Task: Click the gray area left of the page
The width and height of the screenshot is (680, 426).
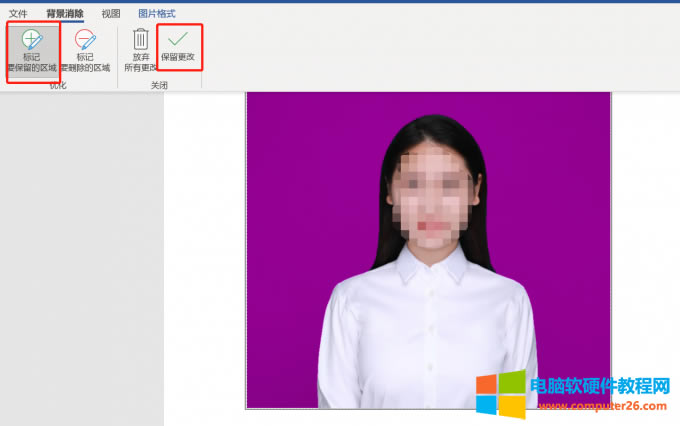Action: click(80, 250)
